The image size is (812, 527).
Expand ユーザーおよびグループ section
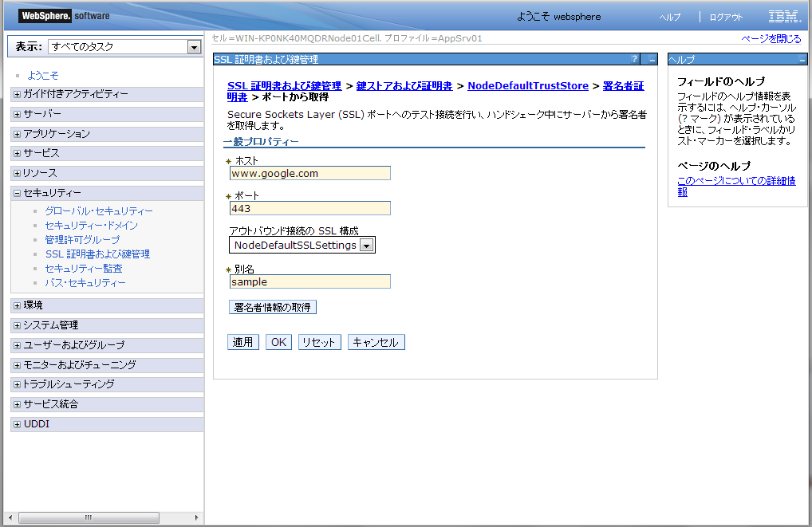(17, 345)
